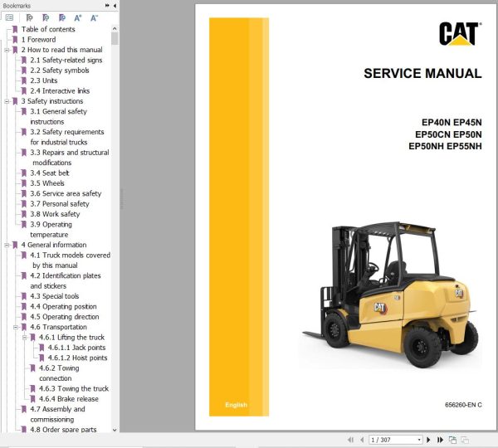Jump to the last page
This screenshot has height=448, width=498.
point(440,440)
